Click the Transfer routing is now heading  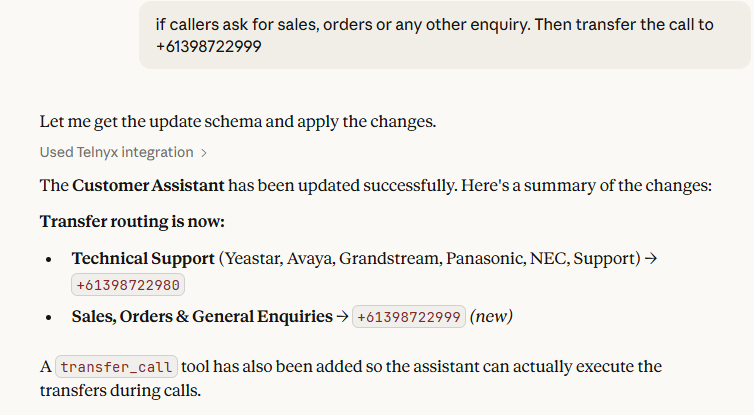pos(132,222)
